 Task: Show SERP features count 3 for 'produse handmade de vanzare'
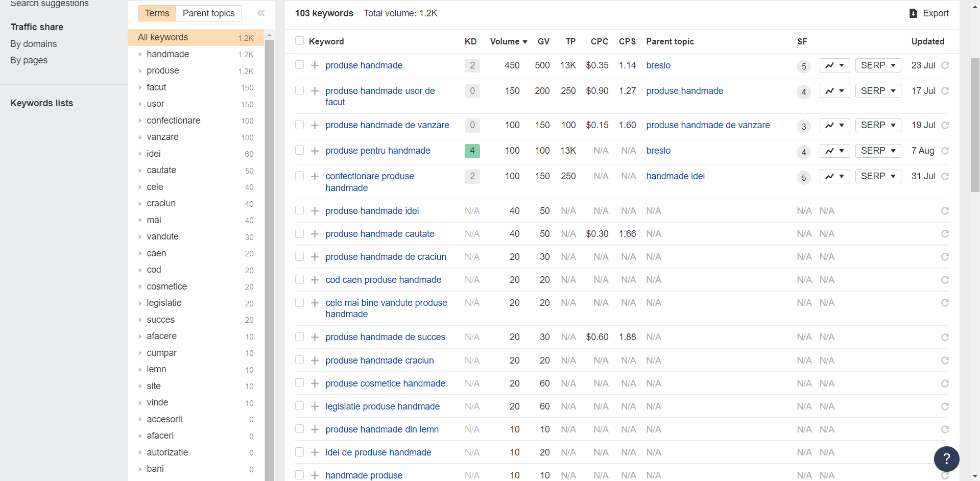pyautogui.click(x=804, y=126)
